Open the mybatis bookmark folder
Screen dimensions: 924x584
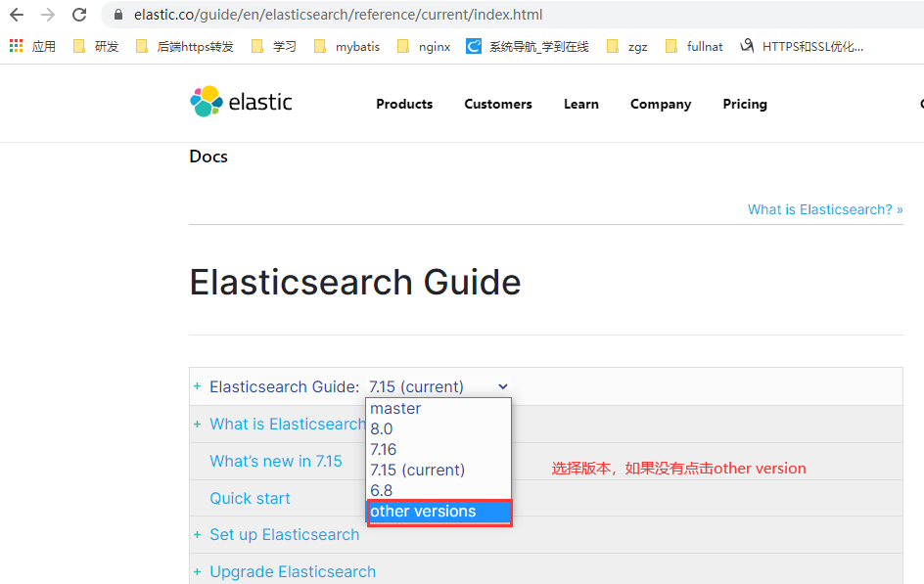coord(347,47)
